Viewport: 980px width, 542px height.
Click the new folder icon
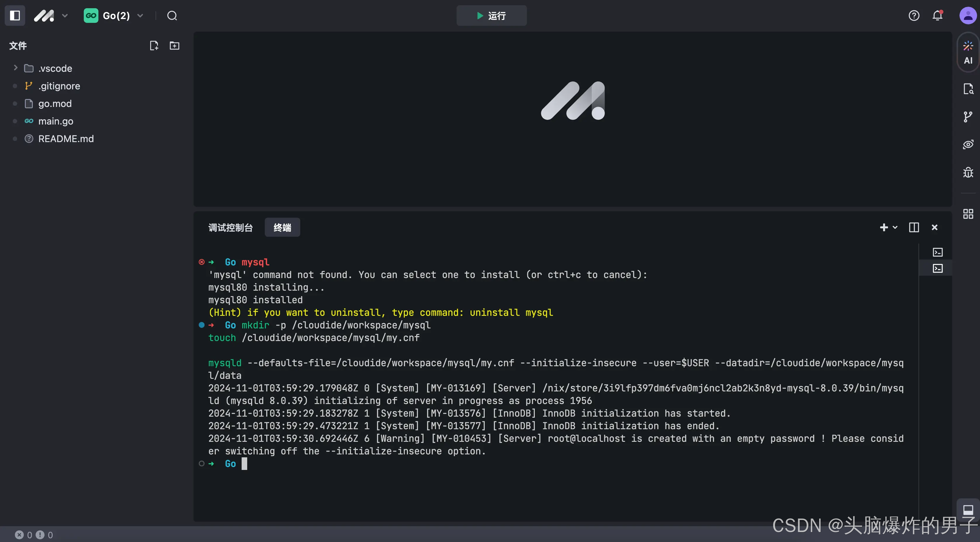pyautogui.click(x=174, y=46)
